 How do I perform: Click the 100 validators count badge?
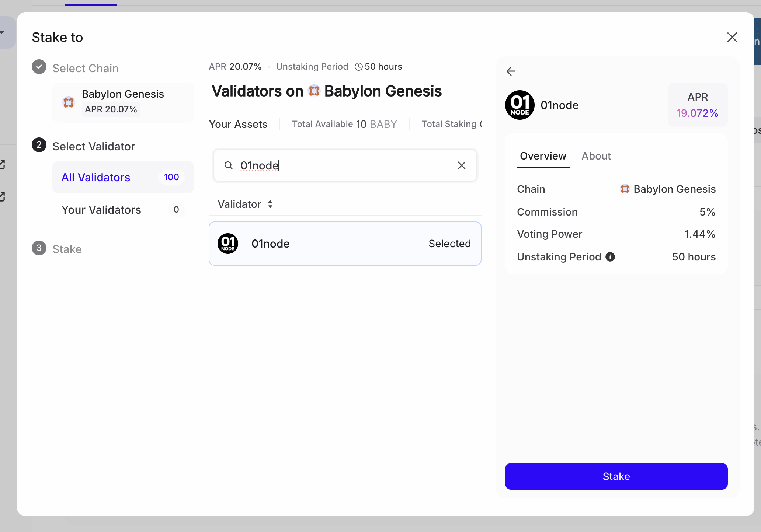pos(171,177)
